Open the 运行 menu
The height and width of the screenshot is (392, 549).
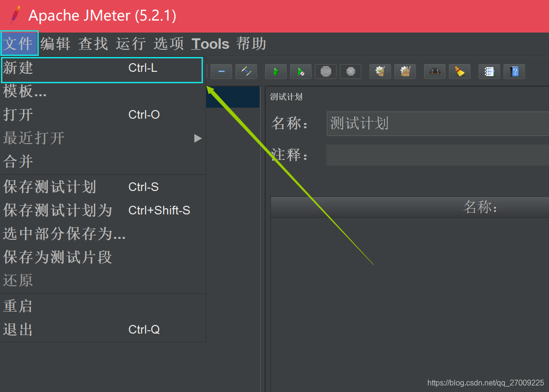pyautogui.click(x=131, y=44)
